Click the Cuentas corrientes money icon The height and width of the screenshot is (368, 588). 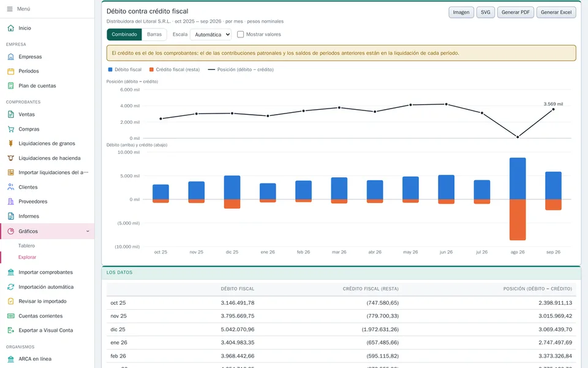click(x=11, y=316)
